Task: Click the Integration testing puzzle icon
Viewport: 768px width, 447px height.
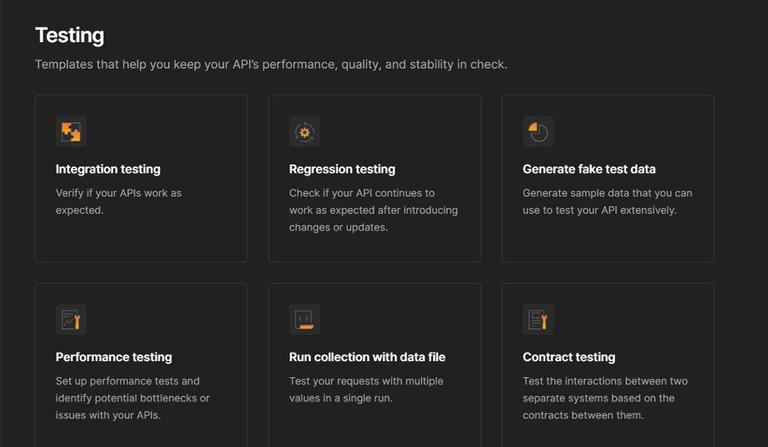Action: [x=71, y=131]
